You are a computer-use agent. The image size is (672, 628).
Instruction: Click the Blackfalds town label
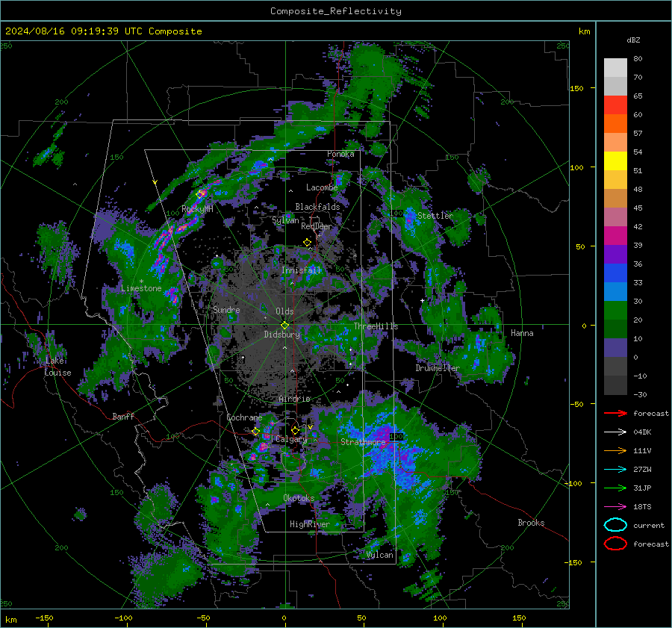point(317,207)
